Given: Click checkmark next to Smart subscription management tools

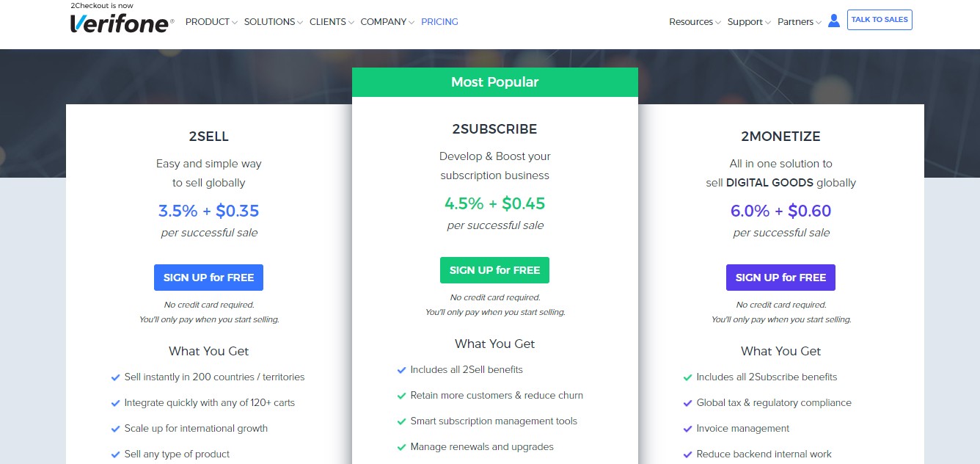Looking at the screenshot, I should (401, 421).
